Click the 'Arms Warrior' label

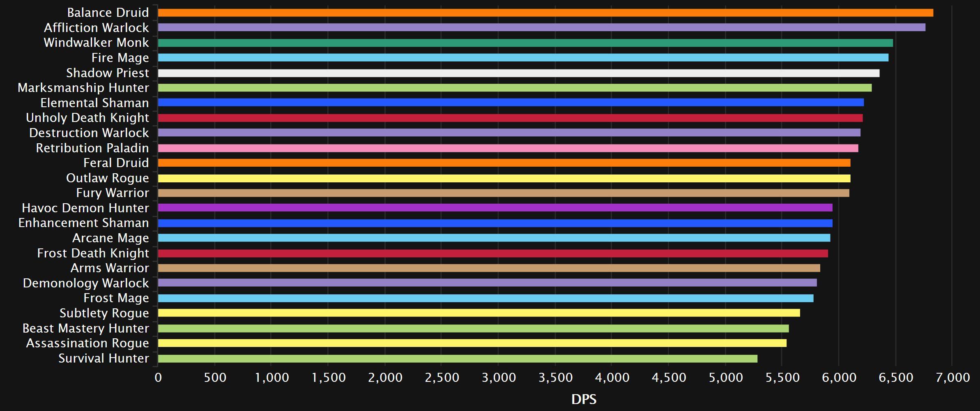pos(110,268)
